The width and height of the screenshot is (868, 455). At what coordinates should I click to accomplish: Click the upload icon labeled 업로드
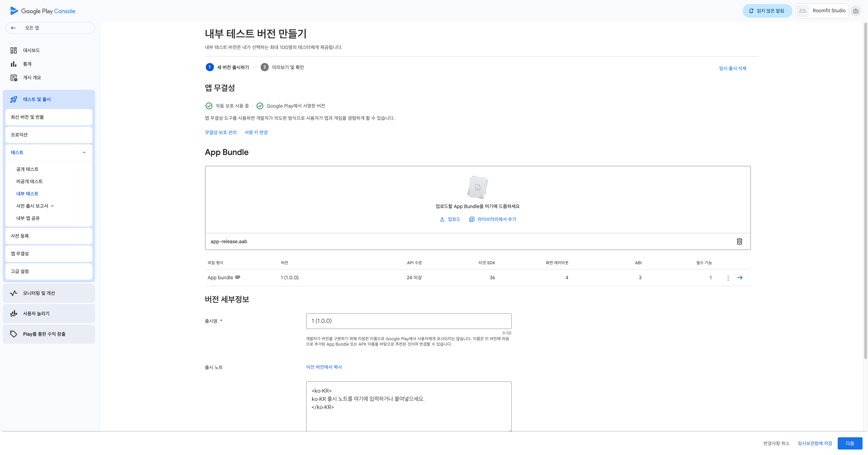pos(442,219)
